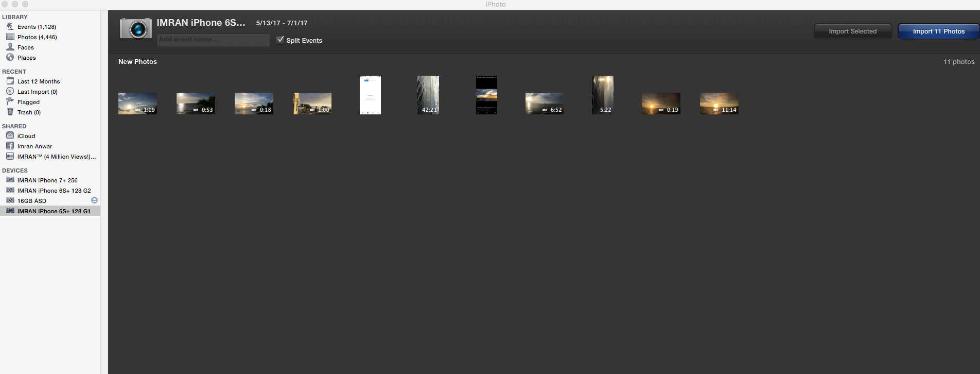Toggle the Split Events checkbox
Viewport: 980px width, 374px height.
tap(280, 40)
